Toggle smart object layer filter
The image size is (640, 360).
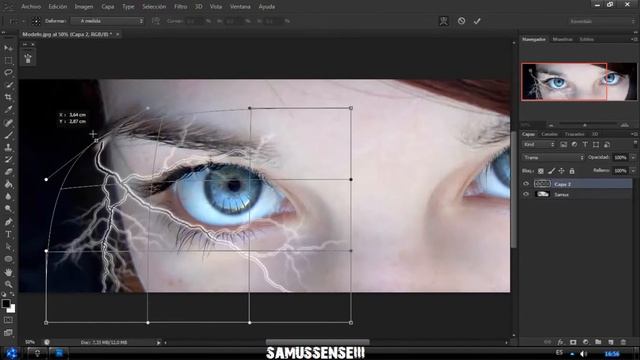[x=607, y=144]
